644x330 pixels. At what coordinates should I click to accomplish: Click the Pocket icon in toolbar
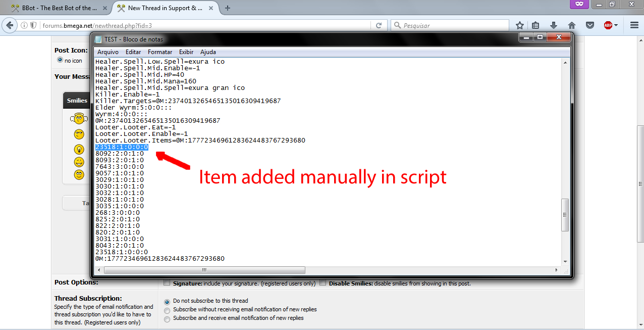(x=589, y=25)
